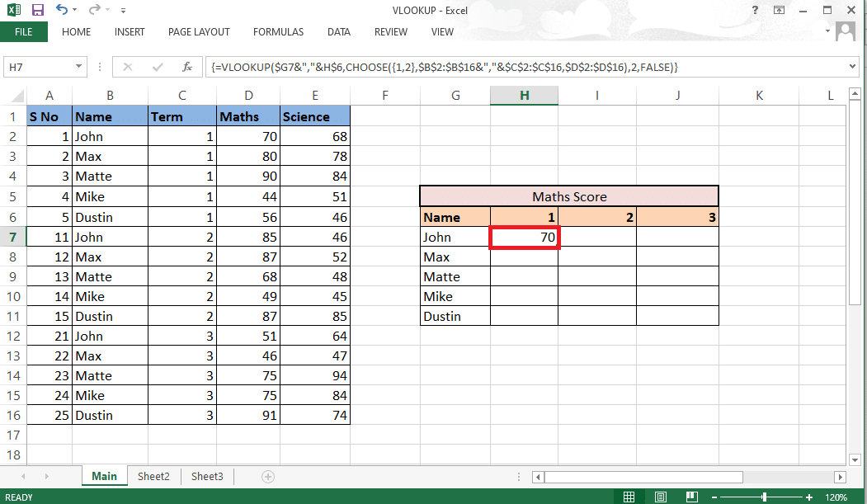Open the REVIEW ribbon tab
The height and width of the screenshot is (504, 867).
point(391,32)
